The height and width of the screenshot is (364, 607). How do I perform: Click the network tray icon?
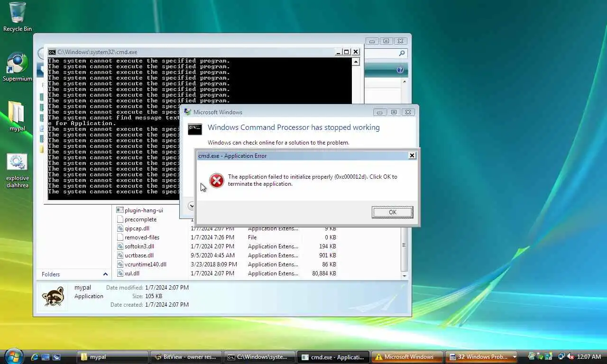[561, 357]
